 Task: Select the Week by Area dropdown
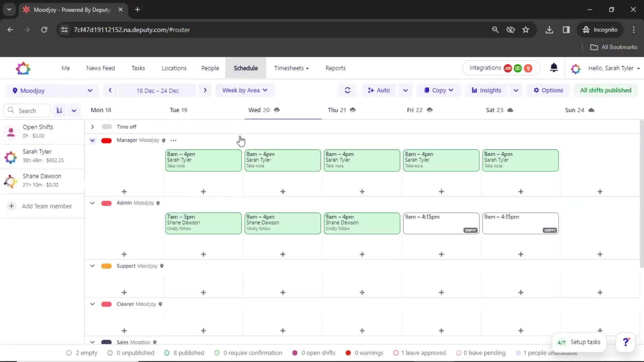click(x=245, y=90)
